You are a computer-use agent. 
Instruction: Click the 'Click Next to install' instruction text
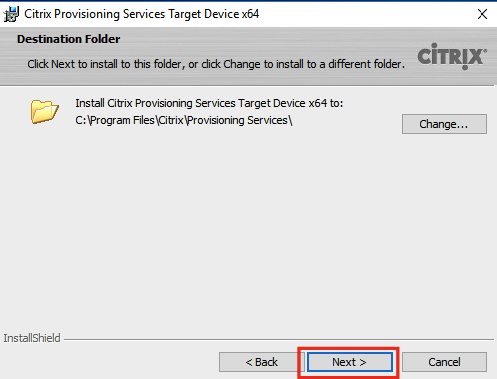click(x=216, y=64)
